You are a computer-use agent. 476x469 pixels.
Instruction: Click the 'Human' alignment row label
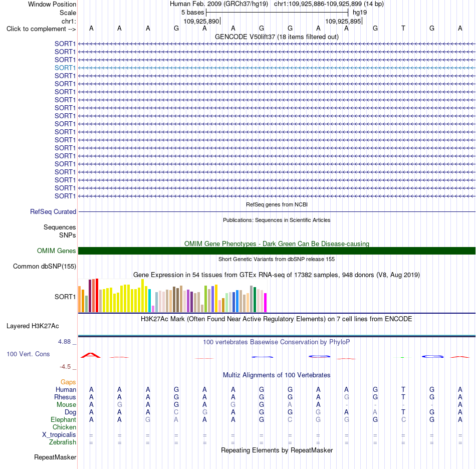(66, 389)
